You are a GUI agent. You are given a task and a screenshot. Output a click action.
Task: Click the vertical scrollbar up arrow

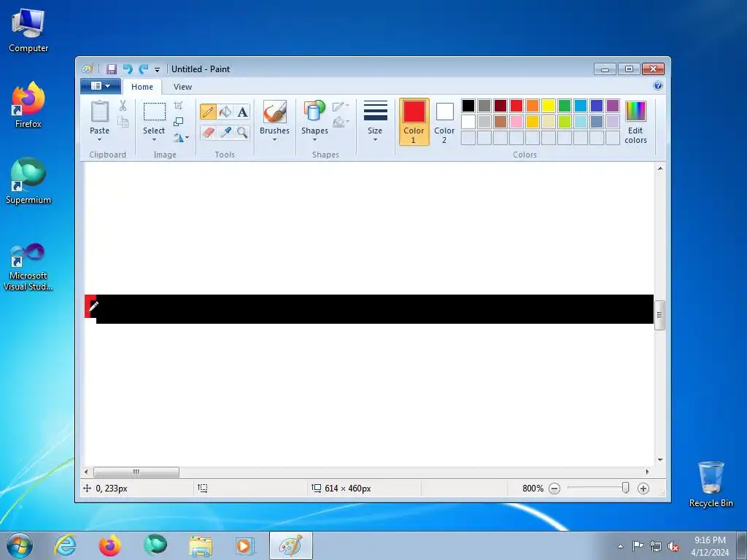(659, 168)
